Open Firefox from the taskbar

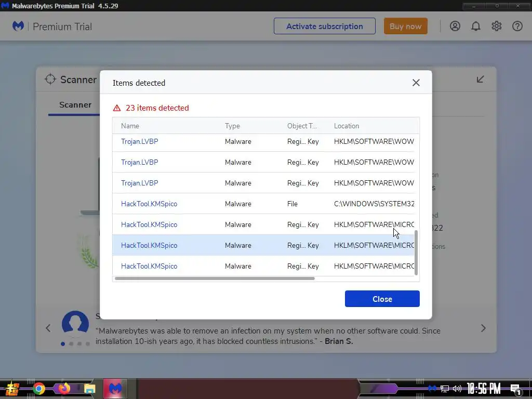point(64,389)
